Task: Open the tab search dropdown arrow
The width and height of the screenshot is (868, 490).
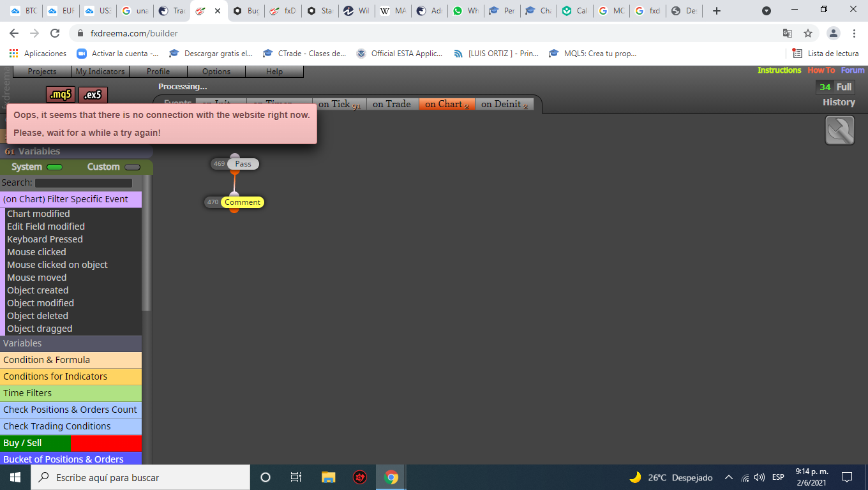Action: (767, 11)
